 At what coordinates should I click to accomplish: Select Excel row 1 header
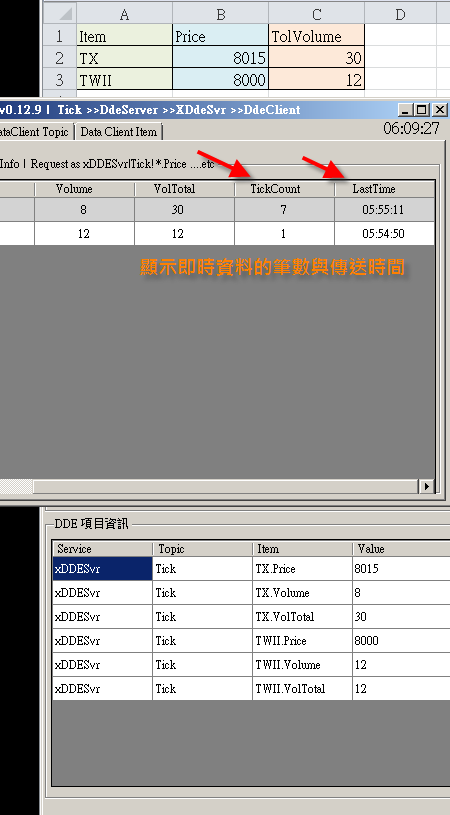(59, 36)
